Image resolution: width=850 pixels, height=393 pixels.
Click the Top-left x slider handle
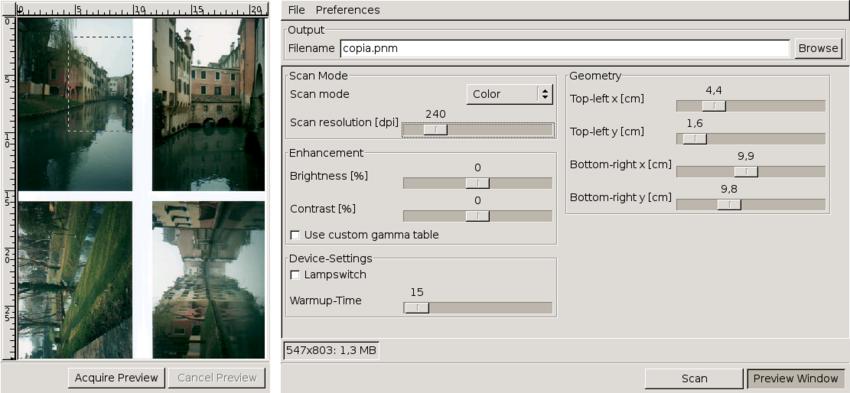714,106
